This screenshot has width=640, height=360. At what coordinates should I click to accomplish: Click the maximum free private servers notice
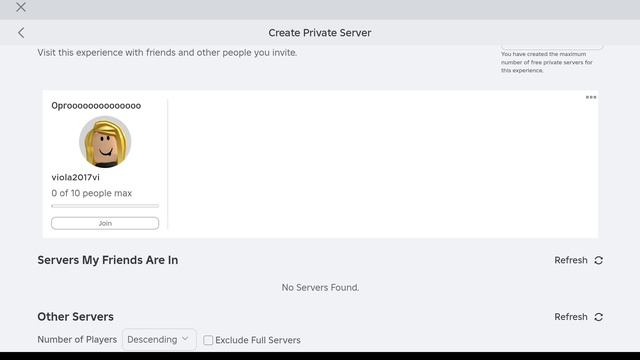click(547, 62)
